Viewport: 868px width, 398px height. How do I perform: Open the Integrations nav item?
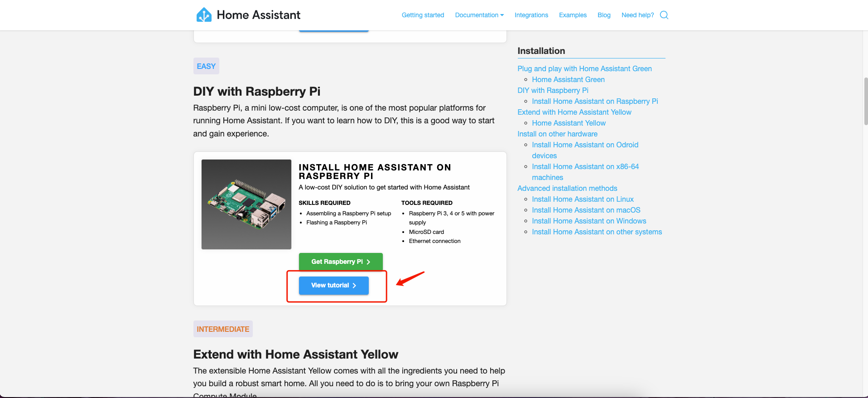[531, 15]
